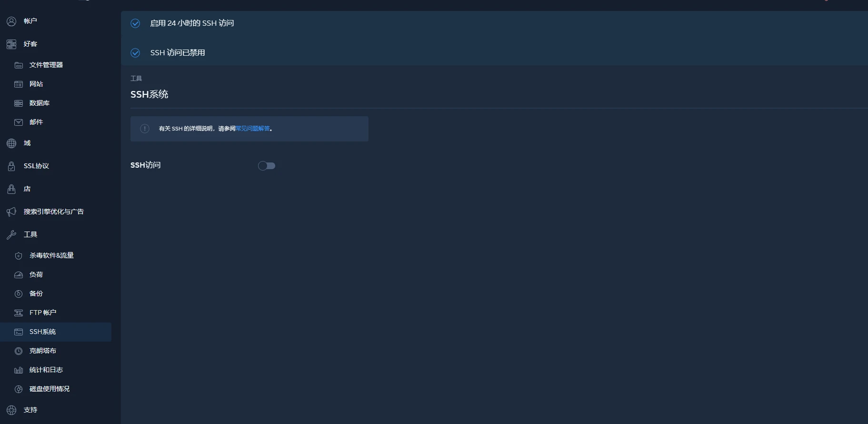Collapse the 好客 hosting section
Screen dimensions: 868x424
point(30,44)
